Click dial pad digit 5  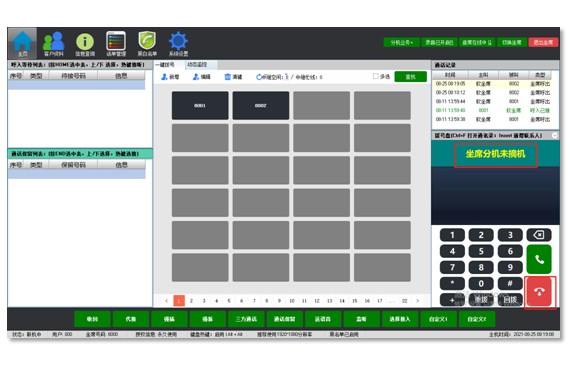point(481,251)
